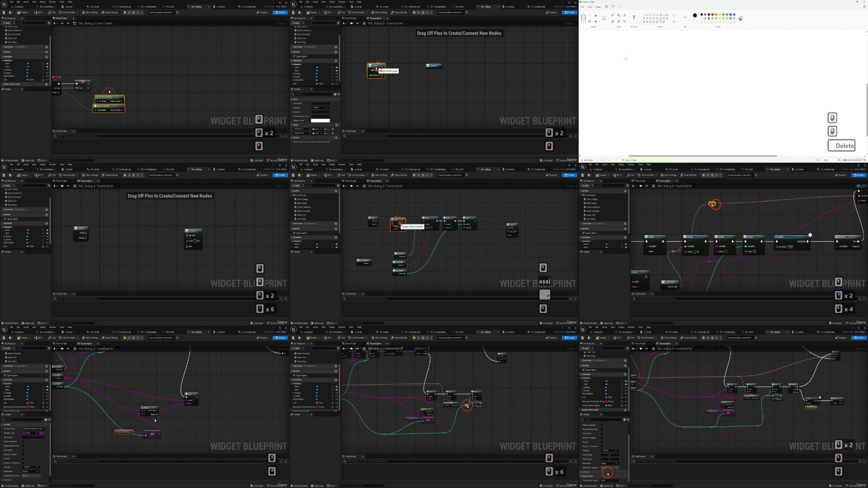
Task: Click the Save floppy icon in the top-left frame toolbar
Action: tap(4, 13)
